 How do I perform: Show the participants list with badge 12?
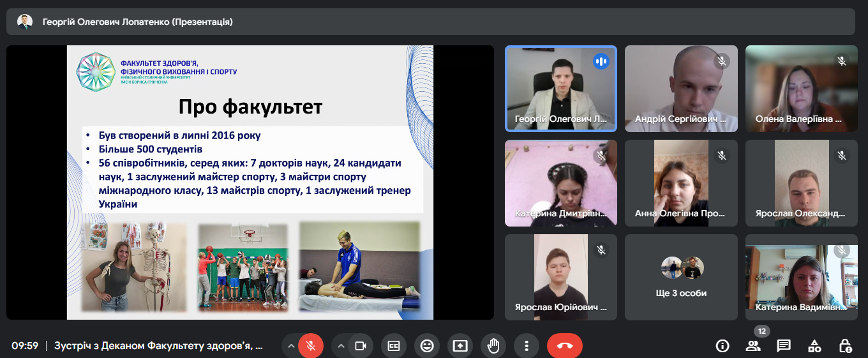point(753,346)
